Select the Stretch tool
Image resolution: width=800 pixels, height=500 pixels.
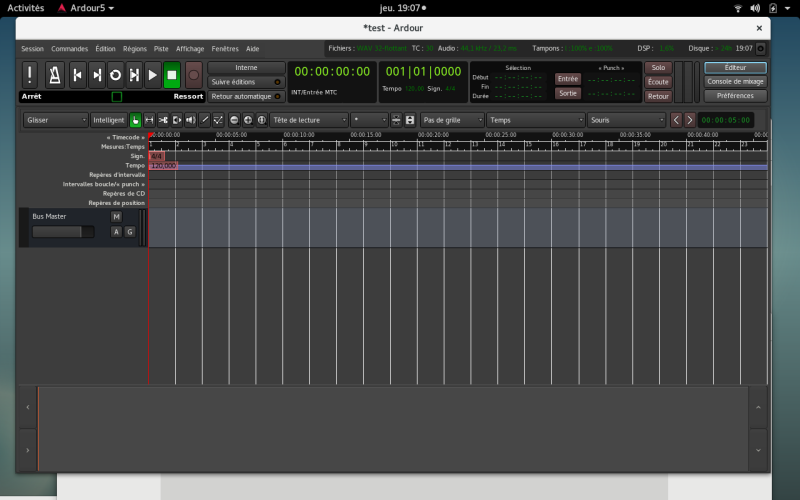click(x=177, y=120)
